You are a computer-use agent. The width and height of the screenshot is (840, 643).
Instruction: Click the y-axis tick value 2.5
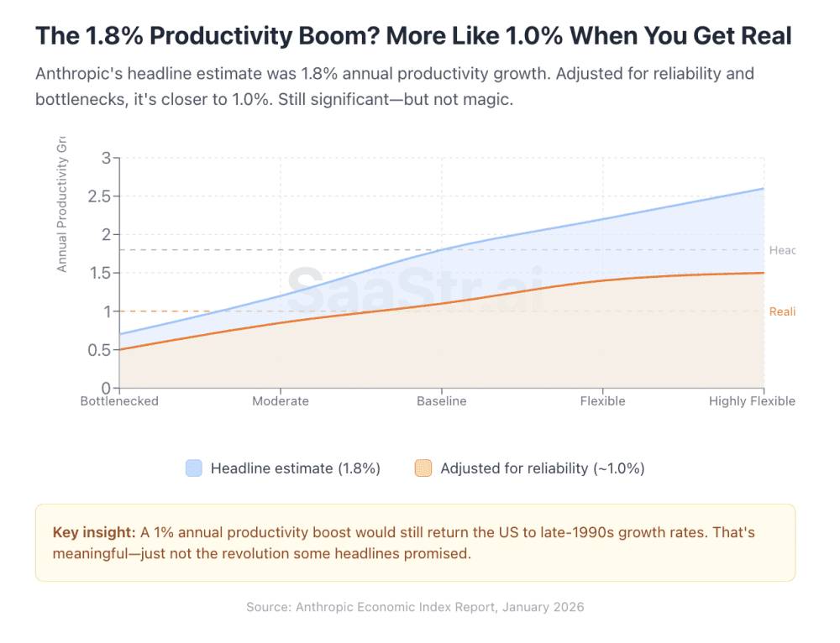[100, 196]
